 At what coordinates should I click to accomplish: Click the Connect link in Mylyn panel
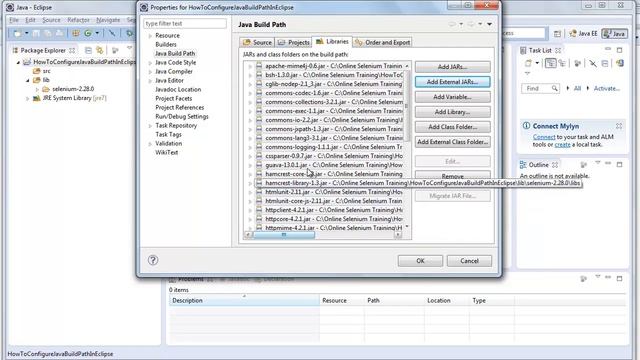[x=544, y=137]
